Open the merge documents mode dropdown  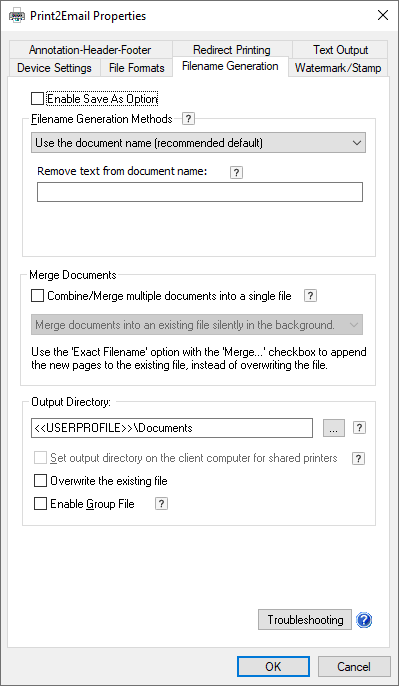[x=197, y=325]
